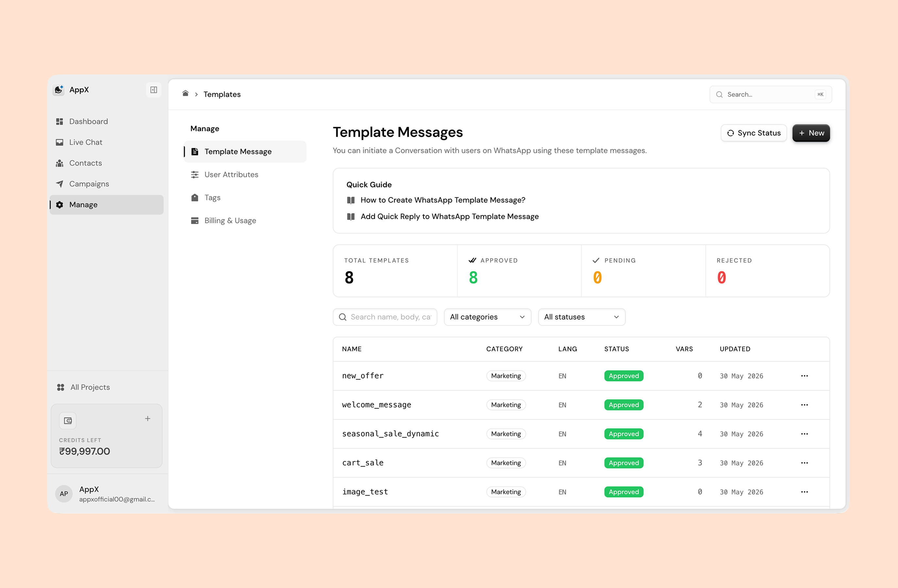Open Live Chat in the sidebar
This screenshot has width=898, height=588.
[x=107, y=142]
